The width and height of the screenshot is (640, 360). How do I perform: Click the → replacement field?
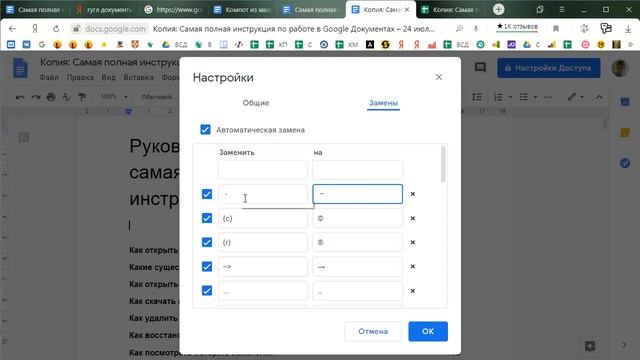click(x=358, y=267)
